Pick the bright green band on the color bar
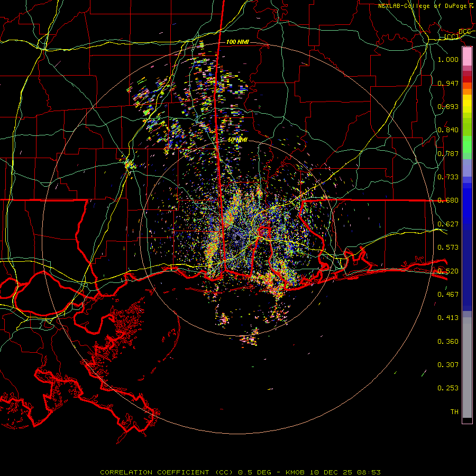This screenshot has height=476, width=476. (467, 144)
